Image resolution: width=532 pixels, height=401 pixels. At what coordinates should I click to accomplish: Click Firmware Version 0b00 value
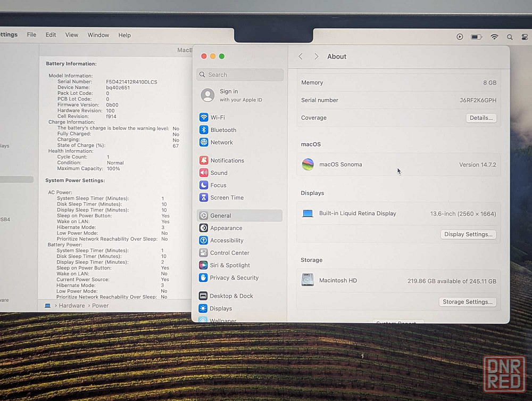point(112,105)
